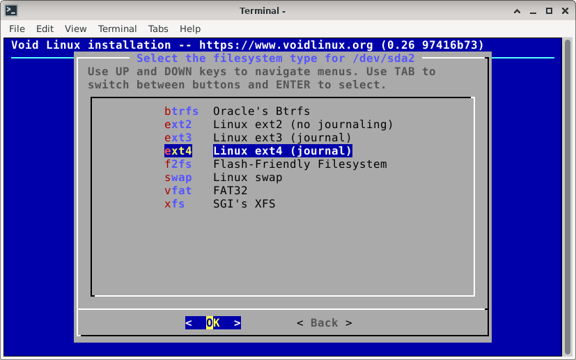Open the View menu
The width and height of the screenshot is (576, 360).
(76, 29)
